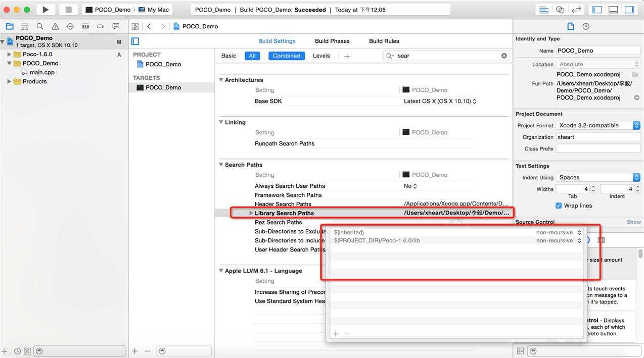
Task: Show the Source Control section
Action: click(x=633, y=222)
